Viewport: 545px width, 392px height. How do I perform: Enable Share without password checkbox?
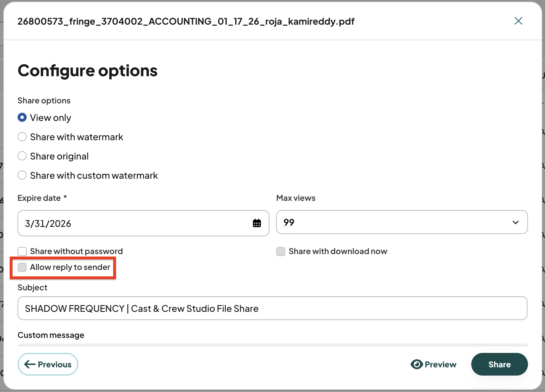[x=22, y=251]
